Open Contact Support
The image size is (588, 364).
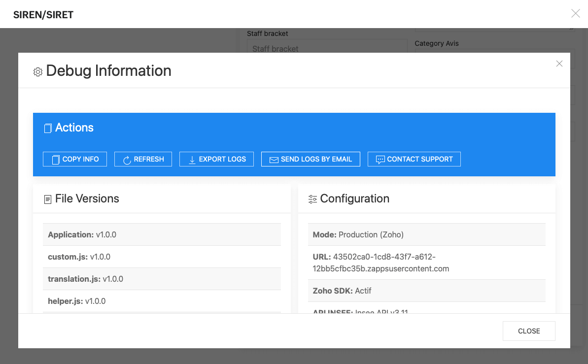414,159
